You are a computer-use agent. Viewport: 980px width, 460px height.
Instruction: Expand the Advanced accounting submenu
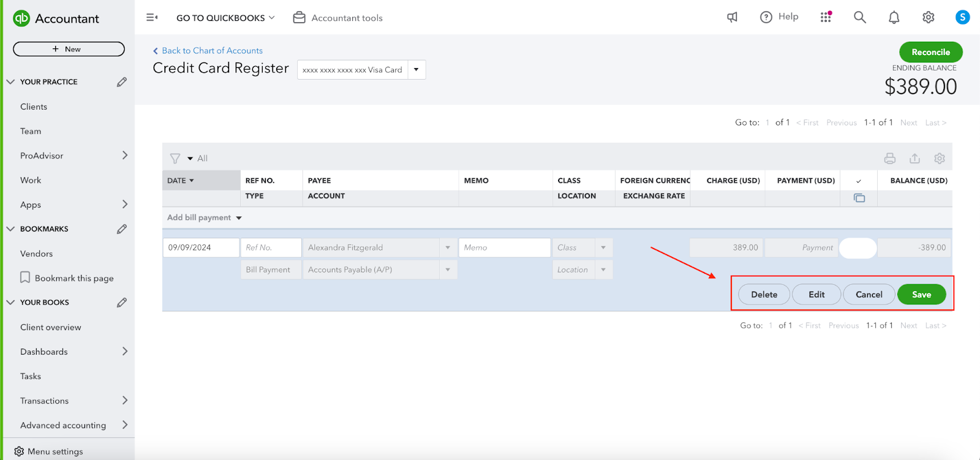point(125,424)
